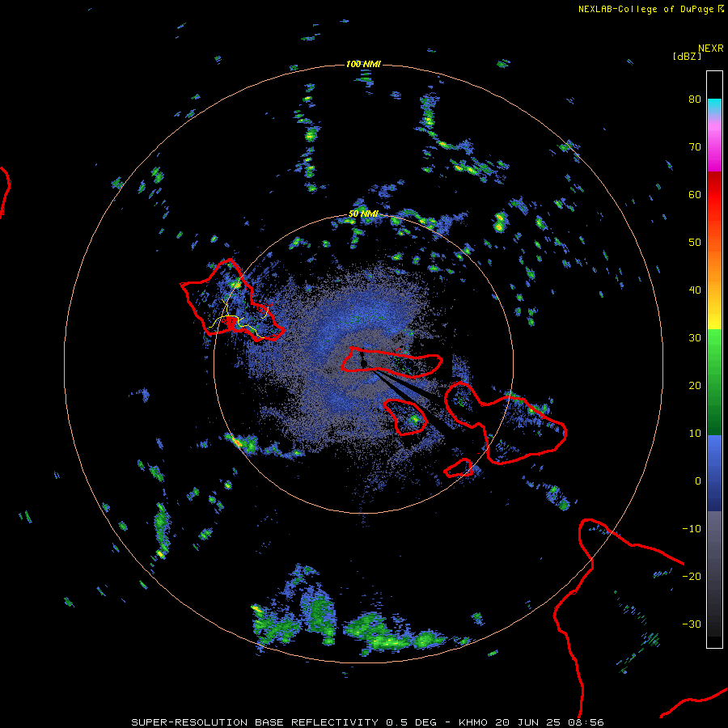Click the -10 value on dBZ scale

click(692, 529)
